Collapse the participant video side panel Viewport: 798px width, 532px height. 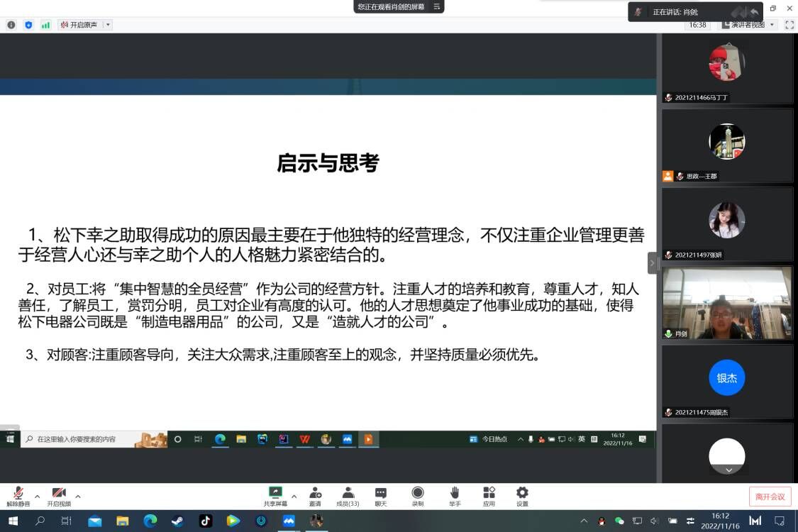pyautogui.click(x=653, y=262)
